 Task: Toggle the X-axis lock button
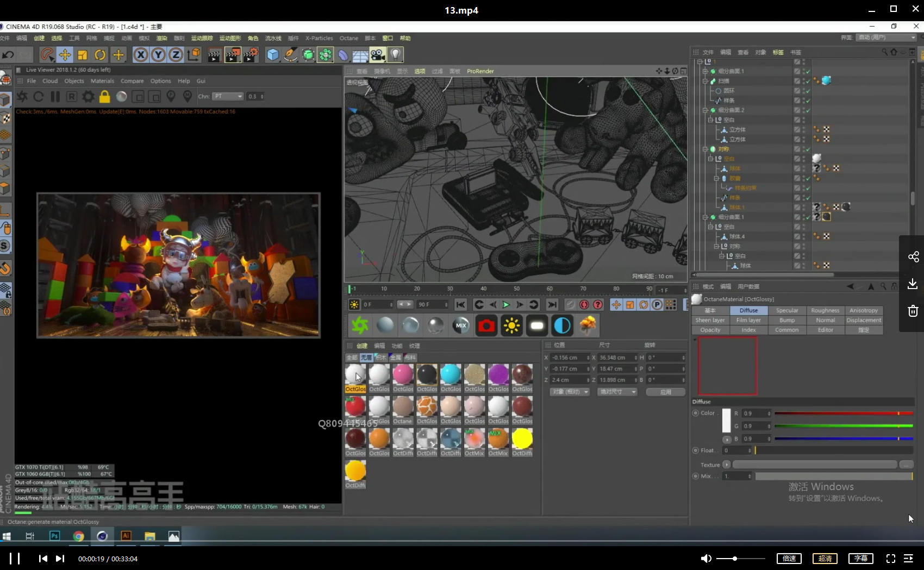tap(140, 55)
